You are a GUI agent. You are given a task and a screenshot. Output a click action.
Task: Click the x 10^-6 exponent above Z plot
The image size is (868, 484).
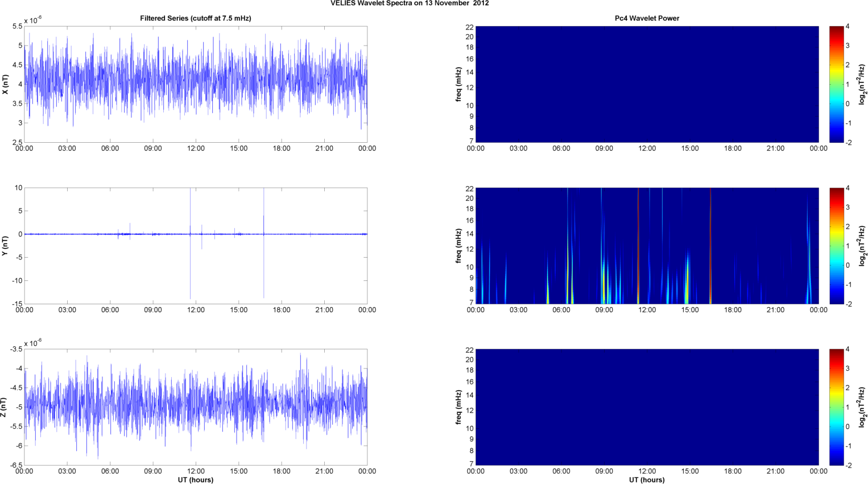33,342
